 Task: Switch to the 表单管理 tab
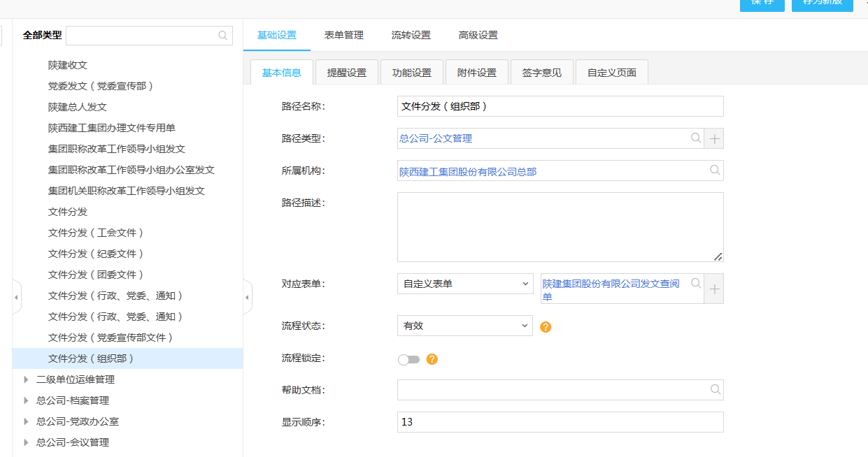coord(344,36)
